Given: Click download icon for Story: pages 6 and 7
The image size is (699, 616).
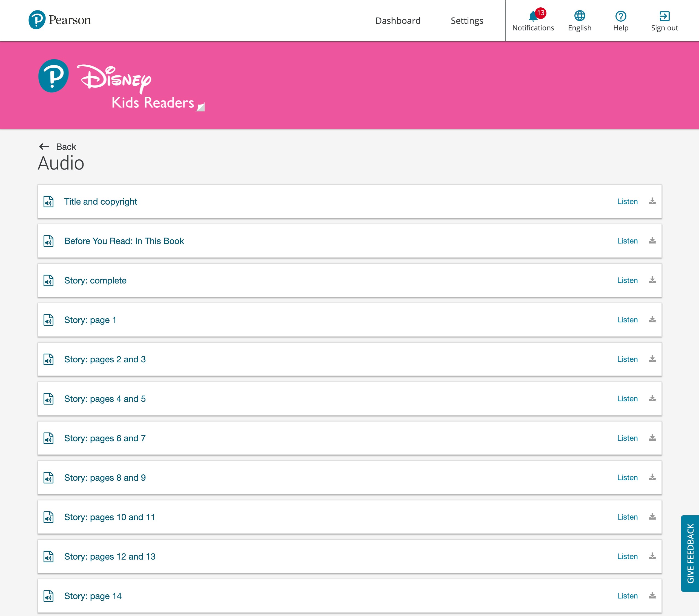Looking at the screenshot, I should 652,438.
